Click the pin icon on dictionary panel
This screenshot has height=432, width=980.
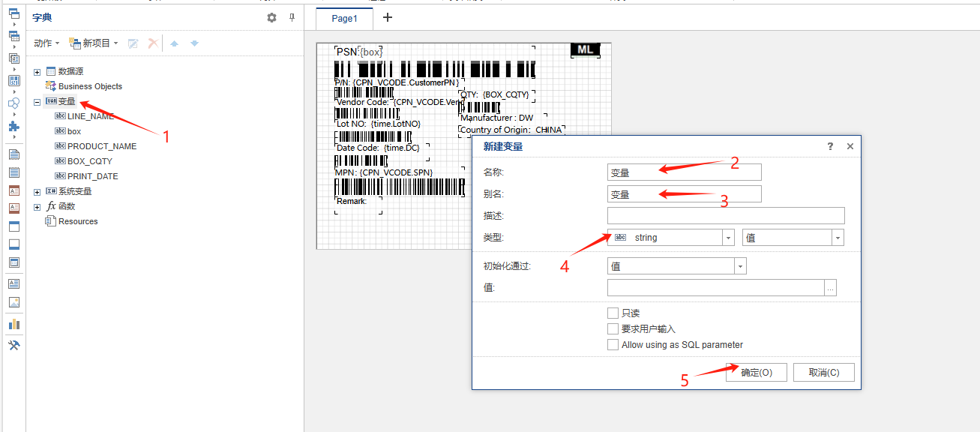pyautogui.click(x=292, y=18)
